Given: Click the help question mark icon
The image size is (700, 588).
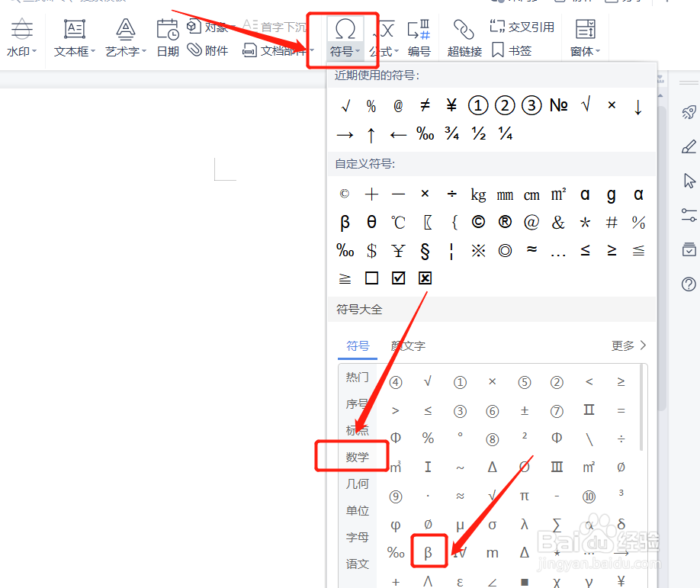Looking at the screenshot, I should pyautogui.click(x=689, y=284).
